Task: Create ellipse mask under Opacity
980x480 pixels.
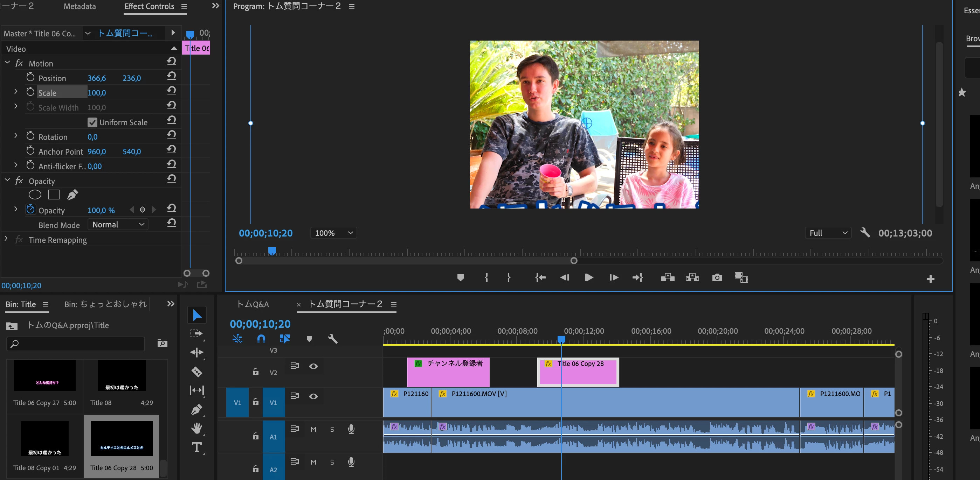Action: pyautogui.click(x=35, y=195)
